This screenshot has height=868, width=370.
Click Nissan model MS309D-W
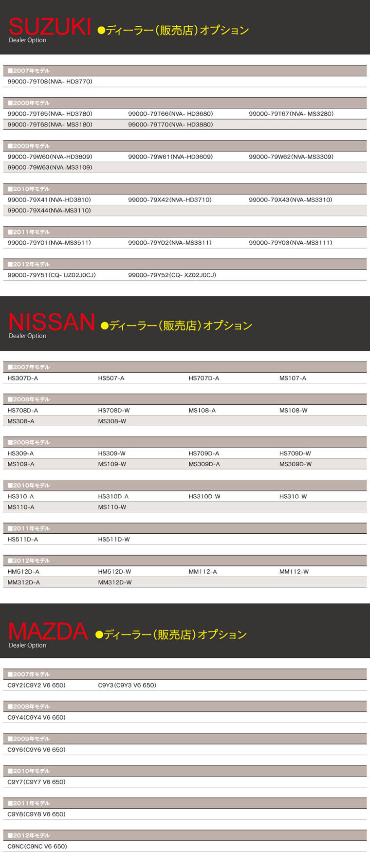(x=296, y=464)
